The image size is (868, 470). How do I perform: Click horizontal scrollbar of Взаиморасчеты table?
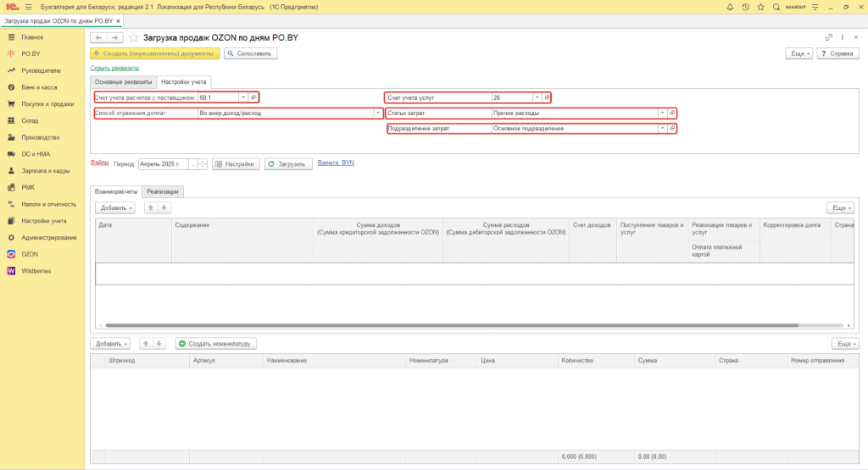(452, 326)
